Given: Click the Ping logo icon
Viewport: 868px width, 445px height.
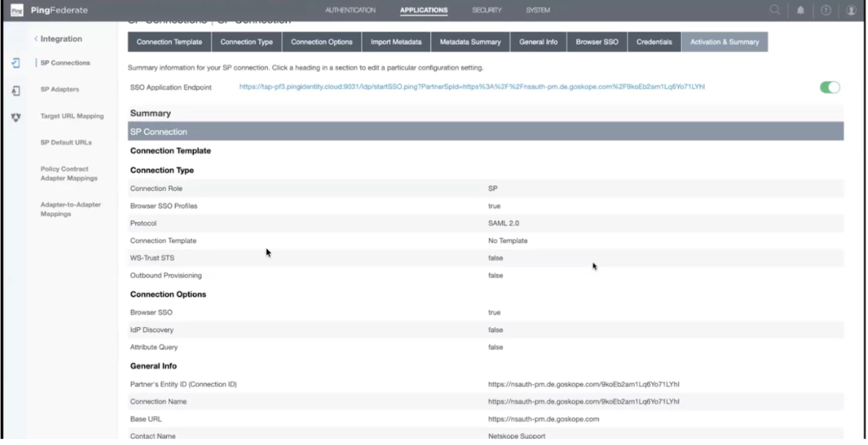Looking at the screenshot, I should 17,10.
